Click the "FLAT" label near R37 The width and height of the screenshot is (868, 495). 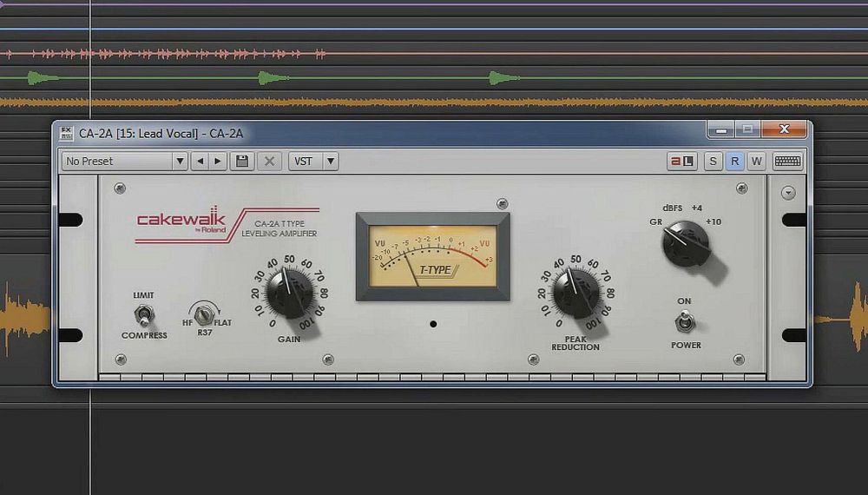[x=223, y=323]
